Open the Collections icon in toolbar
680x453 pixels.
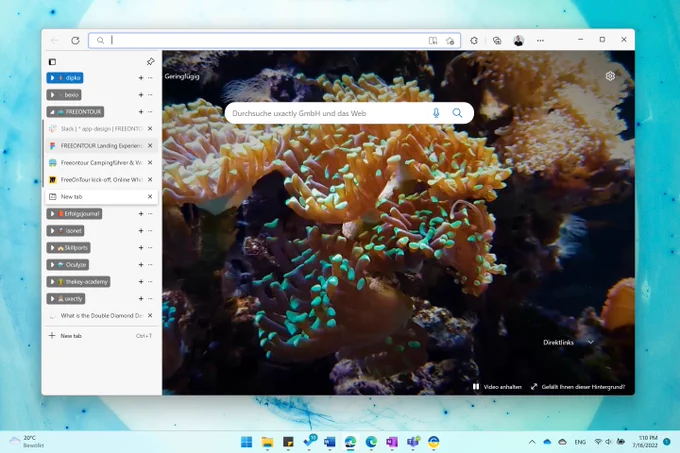click(497, 40)
